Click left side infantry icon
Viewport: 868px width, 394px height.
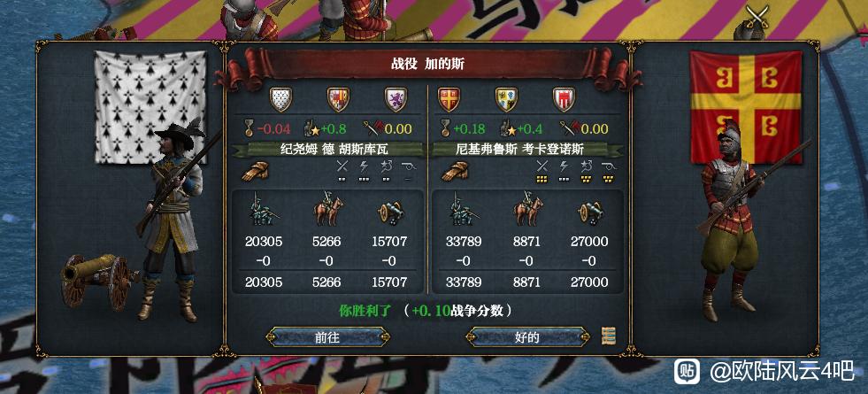pyautogui.click(x=264, y=210)
